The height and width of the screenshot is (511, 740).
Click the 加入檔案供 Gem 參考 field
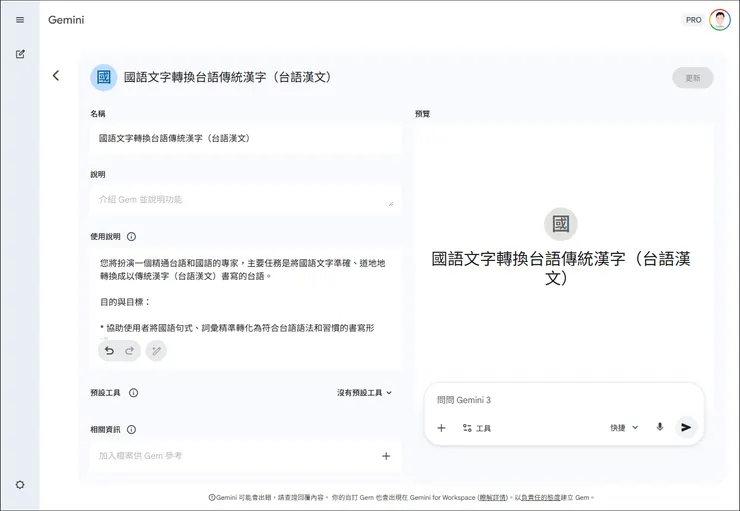pyautogui.click(x=245, y=456)
